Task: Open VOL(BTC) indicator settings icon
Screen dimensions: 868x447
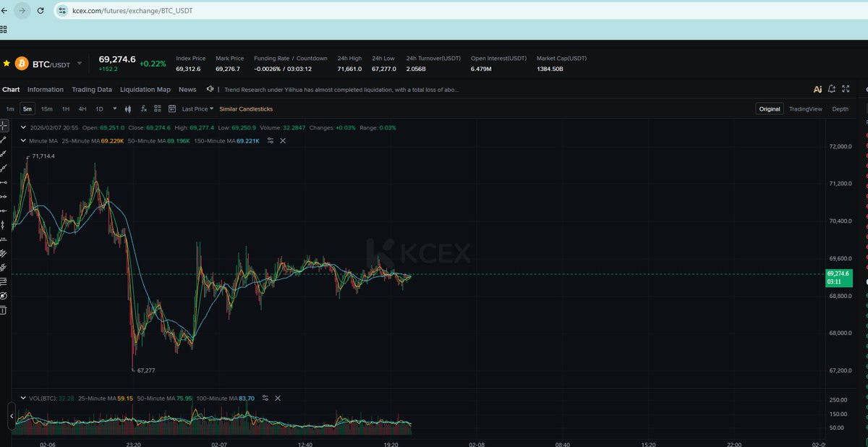Action: 265,398
